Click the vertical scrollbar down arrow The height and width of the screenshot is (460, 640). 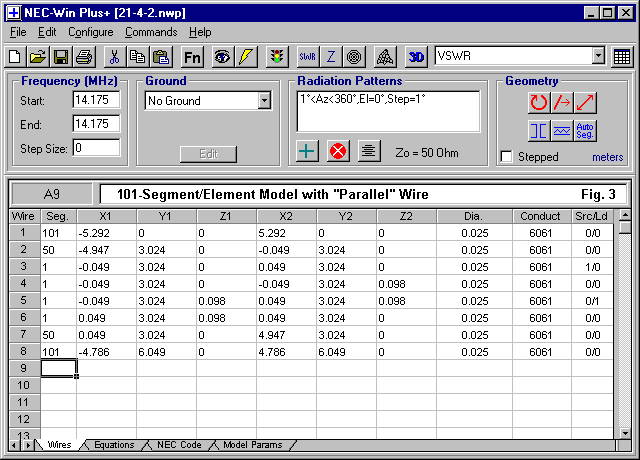(625, 431)
